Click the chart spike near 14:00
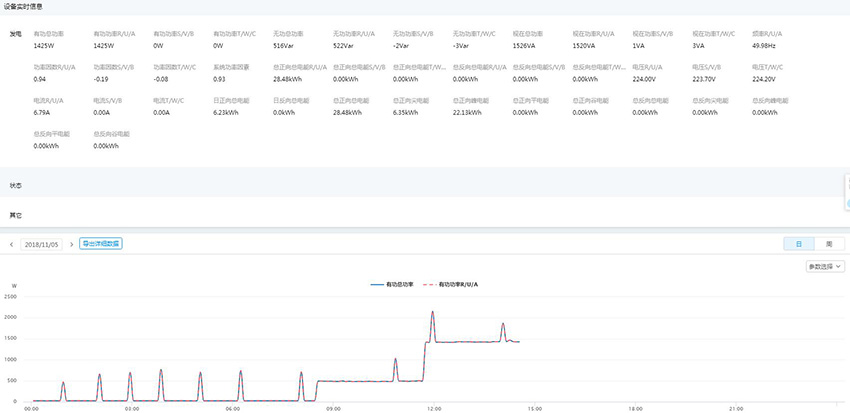The image size is (850, 413). (503, 324)
